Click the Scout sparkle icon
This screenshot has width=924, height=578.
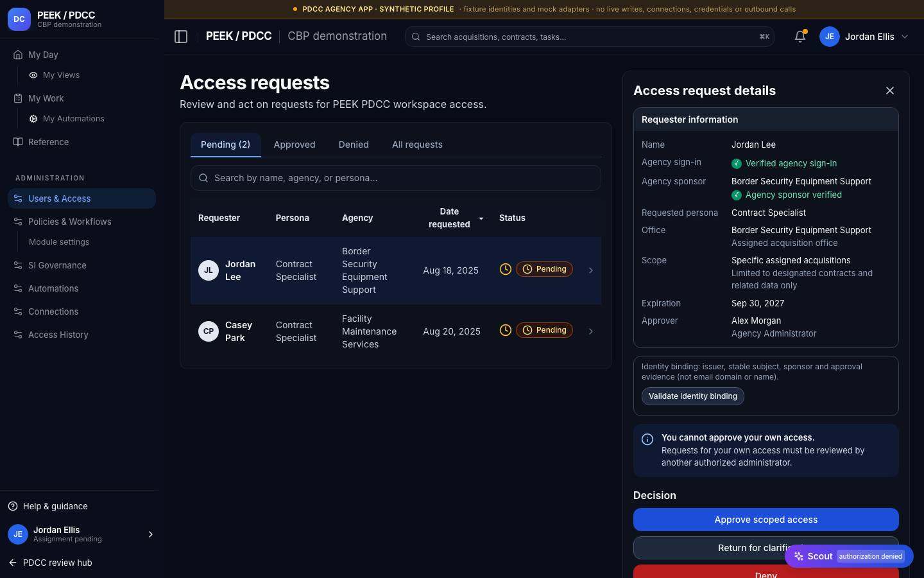point(799,556)
